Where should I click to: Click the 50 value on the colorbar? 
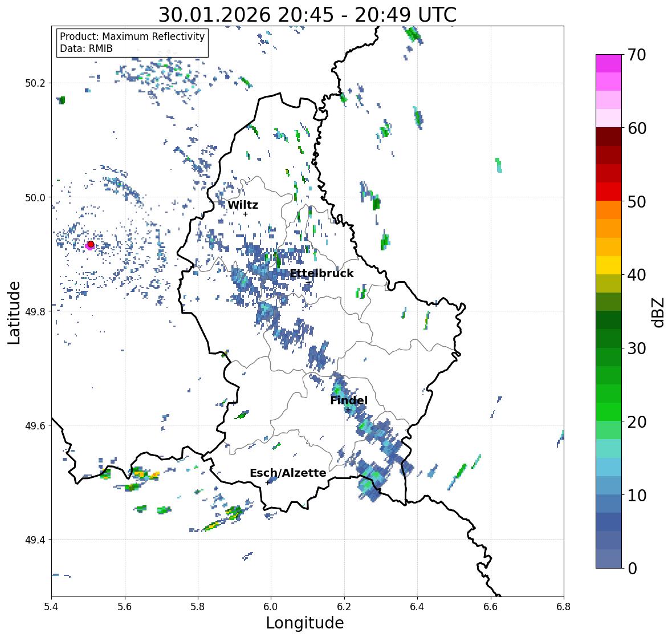pos(637,201)
